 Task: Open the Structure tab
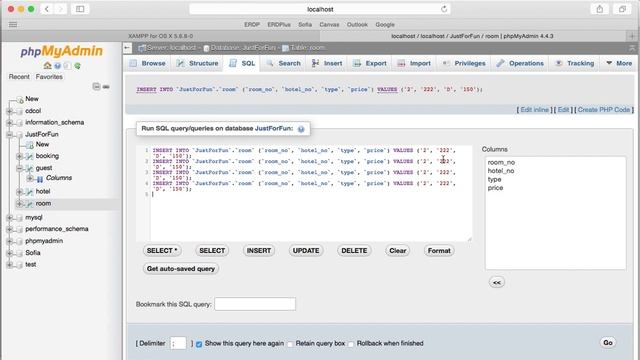[x=198, y=63]
